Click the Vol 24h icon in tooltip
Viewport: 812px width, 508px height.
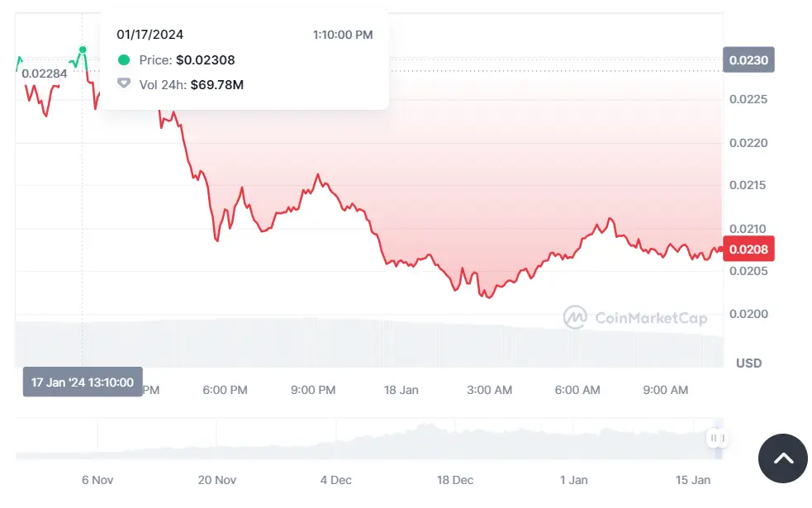(x=124, y=84)
